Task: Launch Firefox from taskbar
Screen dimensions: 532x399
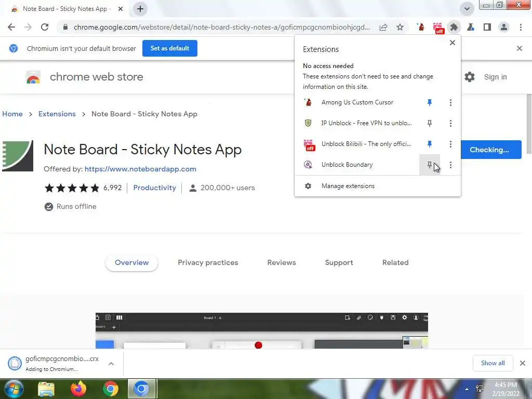Action: pyautogui.click(x=78, y=389)
